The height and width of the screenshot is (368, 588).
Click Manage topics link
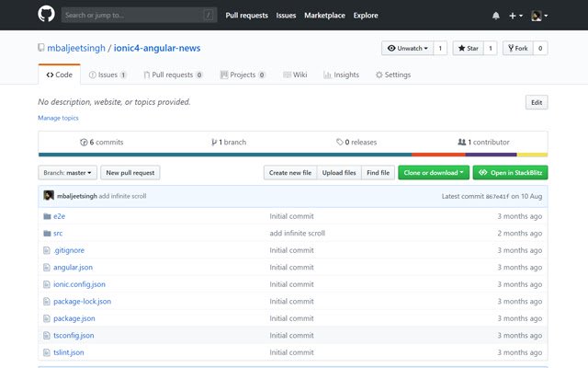click(x=58, y=118)
